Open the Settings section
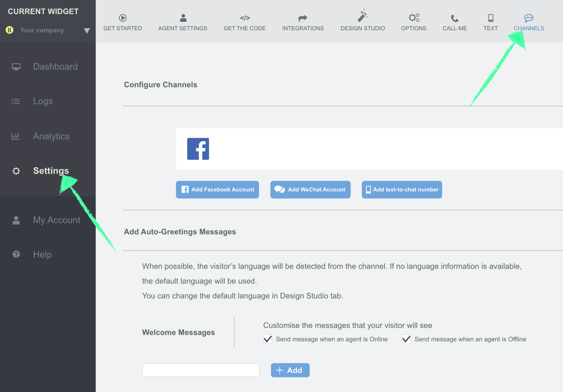563x392 pixels. tap(51, 170)
